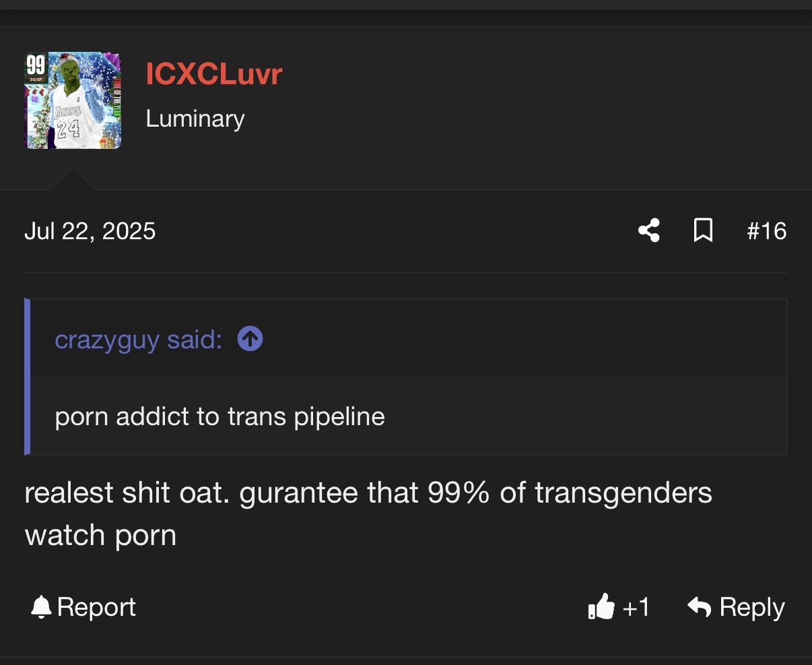View who reacted via the +1 count

pyautogui.click(x=636, y=607)
